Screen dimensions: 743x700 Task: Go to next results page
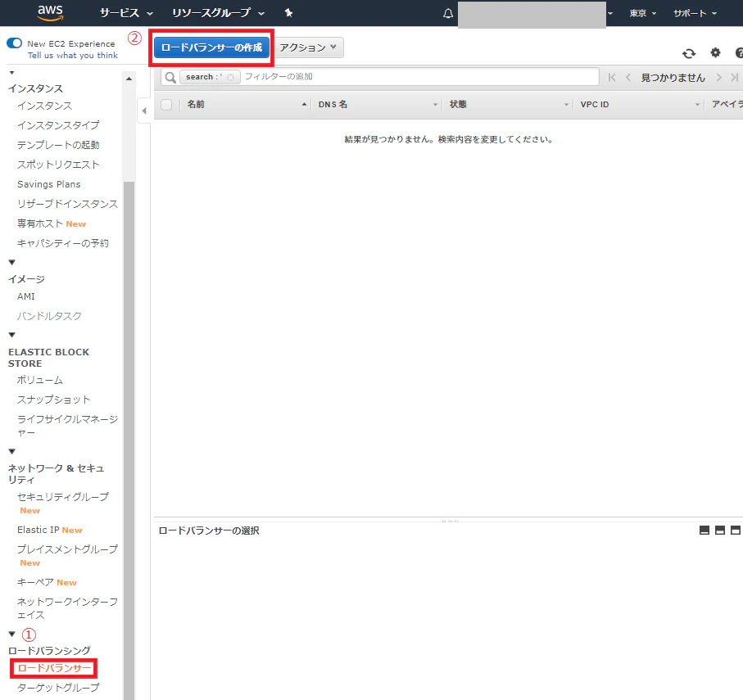click(718, 77)
